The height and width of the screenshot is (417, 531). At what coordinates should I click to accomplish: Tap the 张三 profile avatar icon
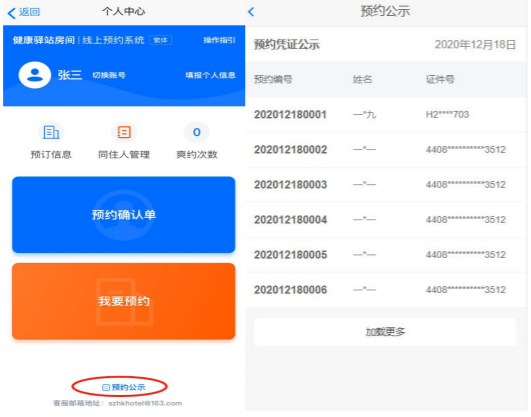click(x=35, y=75)
